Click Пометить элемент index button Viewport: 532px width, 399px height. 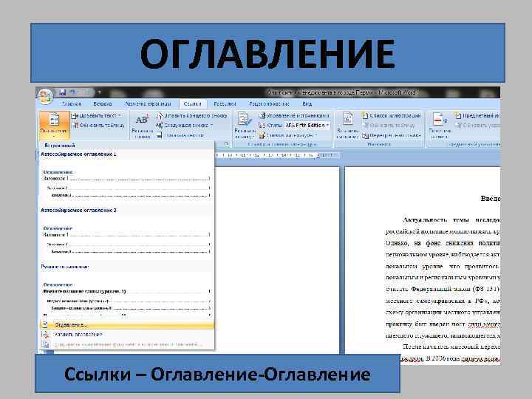tap(440, 125)
